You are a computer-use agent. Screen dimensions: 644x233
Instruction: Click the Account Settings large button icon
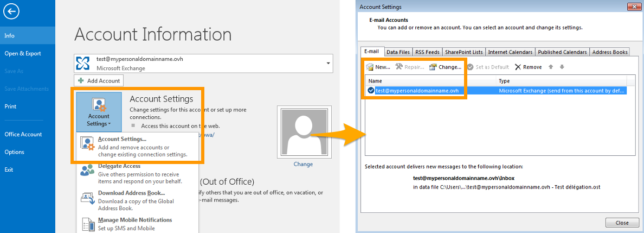coord(99,112)
